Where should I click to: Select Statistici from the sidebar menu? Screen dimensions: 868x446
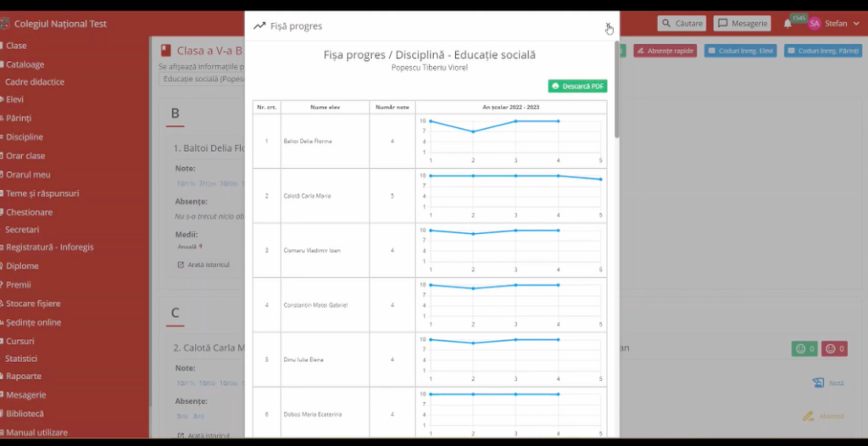click(x=21, y=359)
